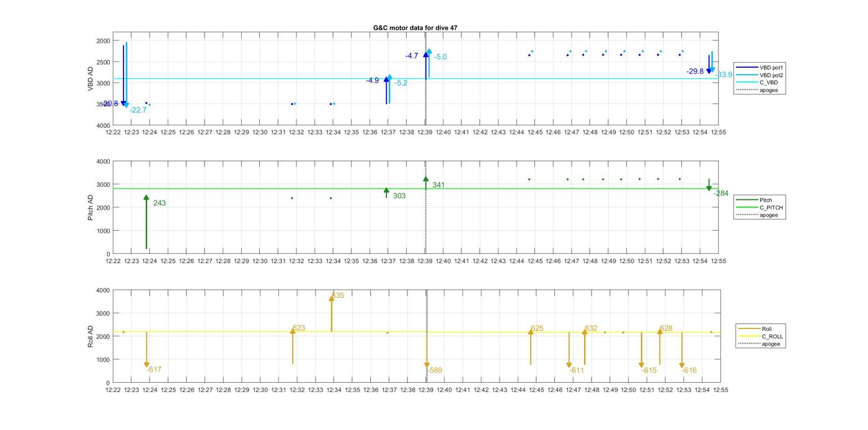Screen dimensions: 868x430
Task: Select 'VBD pot2' legend entry
Action: [x=760, y=74]
